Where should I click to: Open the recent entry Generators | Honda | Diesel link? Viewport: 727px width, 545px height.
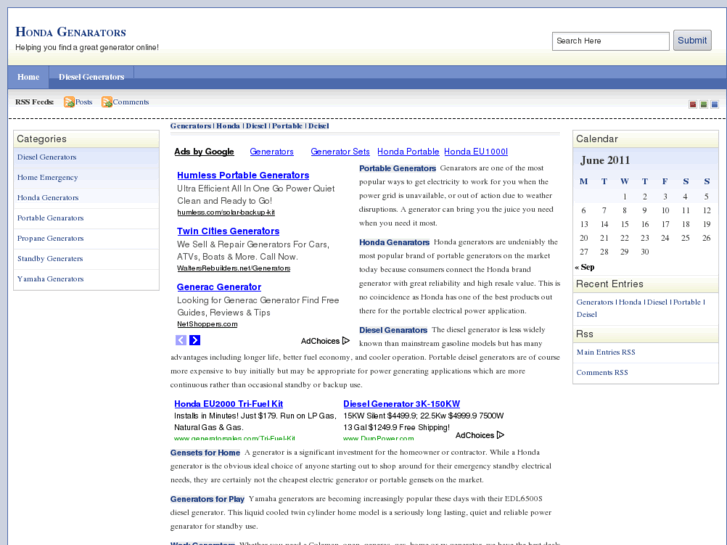point(641,308)
